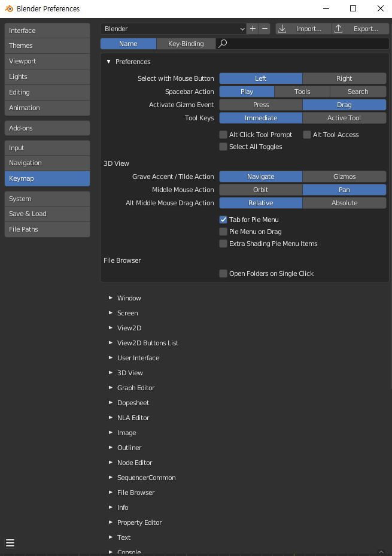Click the scroll-up chevron at bottom right
Image resolution: width=392 pixels, height=556 pixels.
tap(381, 552)
